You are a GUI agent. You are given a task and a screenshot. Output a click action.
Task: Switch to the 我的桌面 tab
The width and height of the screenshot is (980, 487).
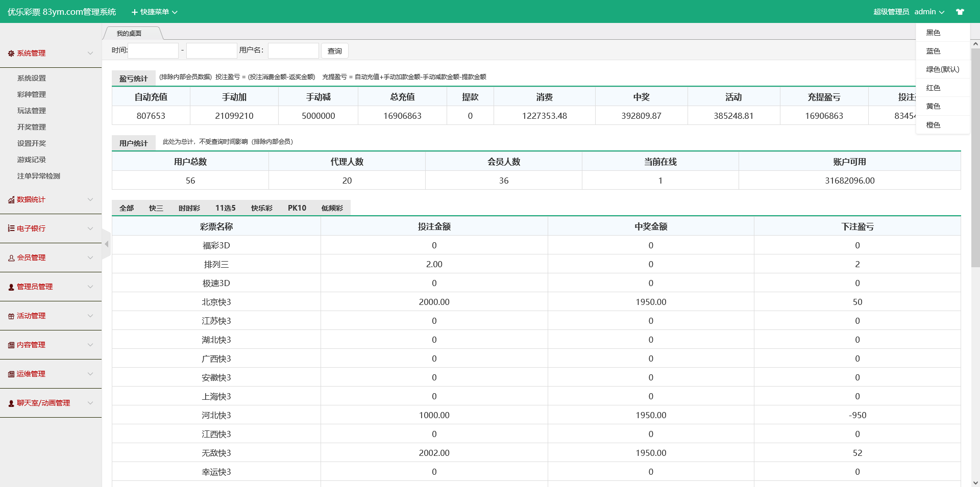click(129, 34)
